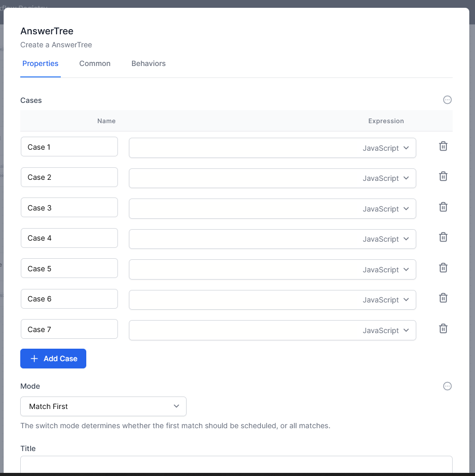Screen dimensions: 475x476
Task: Open the Match First mode dropdown
Action: click(x=103, y=406)
